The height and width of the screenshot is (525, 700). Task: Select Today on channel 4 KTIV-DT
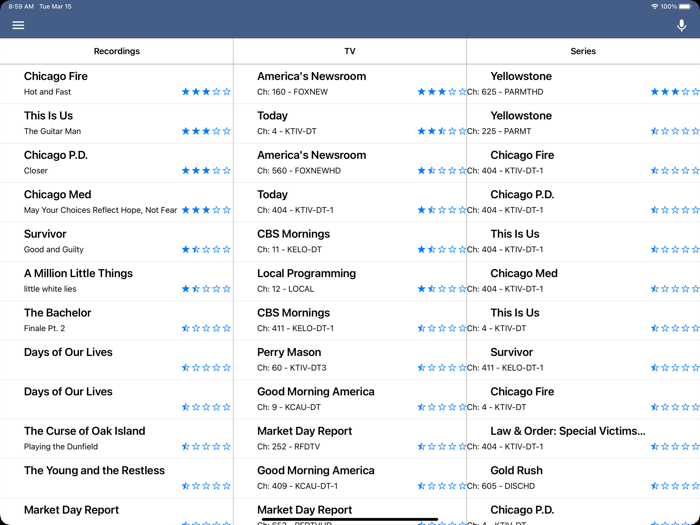350,123
